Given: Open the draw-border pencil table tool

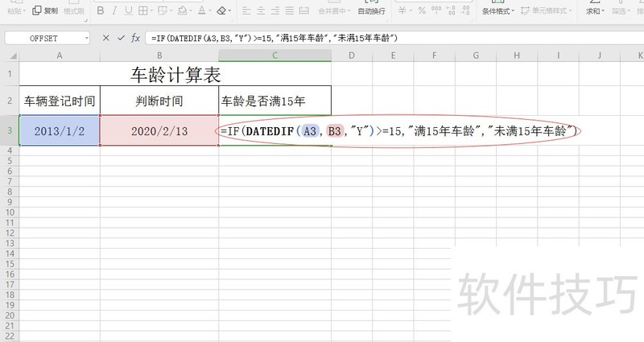Looking at the screenshot, I should pyautogui.click(x=163, y=10).
